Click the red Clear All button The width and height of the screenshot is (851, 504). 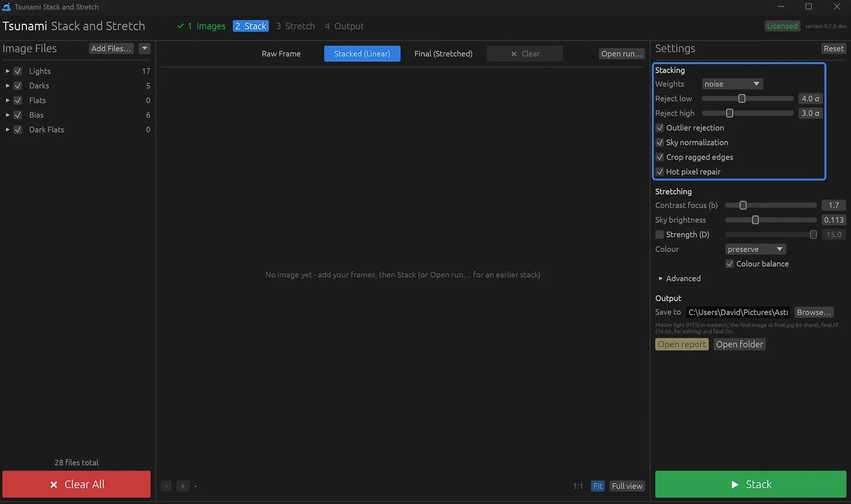(77, 484)
